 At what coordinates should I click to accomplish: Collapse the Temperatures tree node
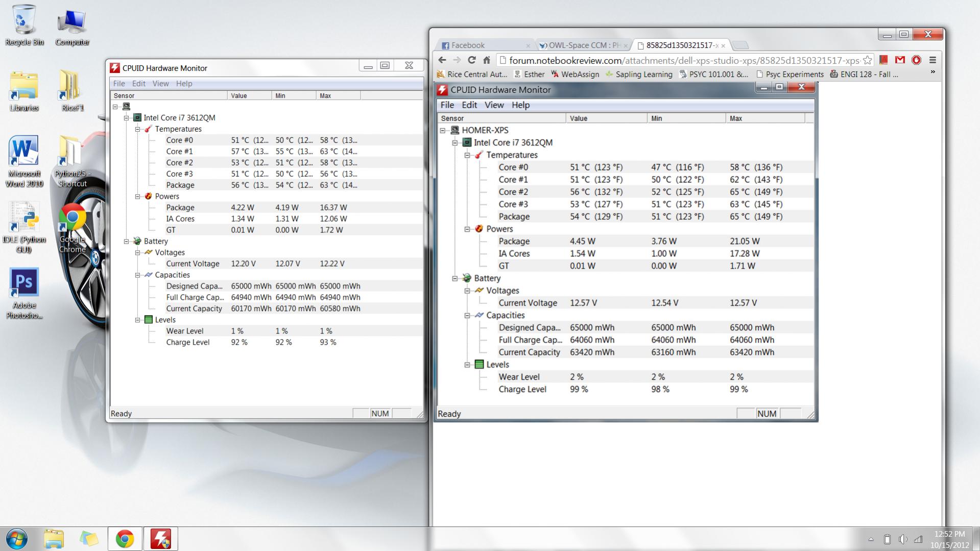(137, 129)
